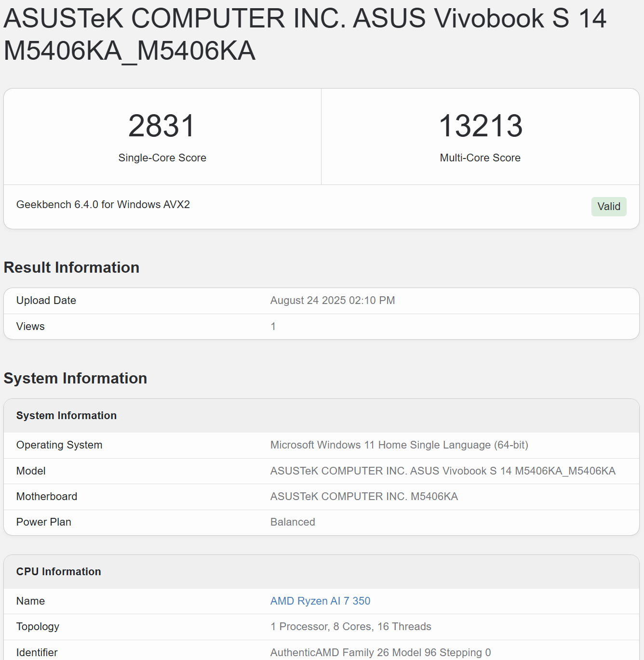Image resolution: width=644 pixels, height=660 pixels.
Task: Click the Multi-Core Score label
Action: [480, 158]
